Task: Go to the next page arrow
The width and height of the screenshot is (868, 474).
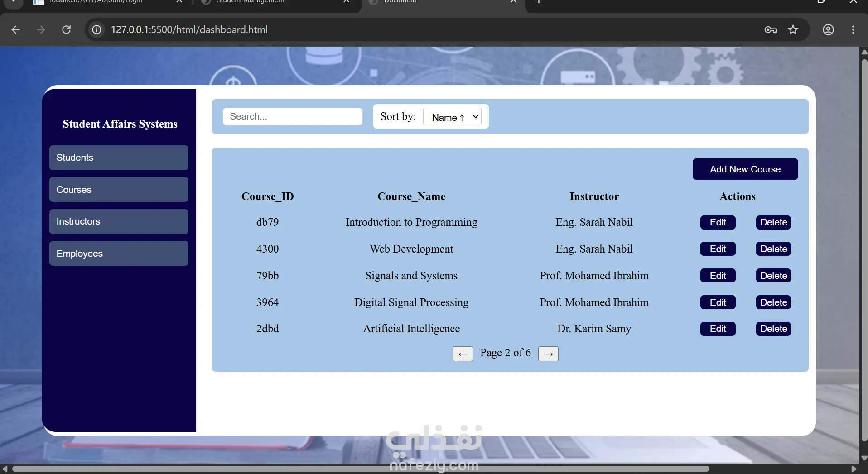Action: (548, 354)
